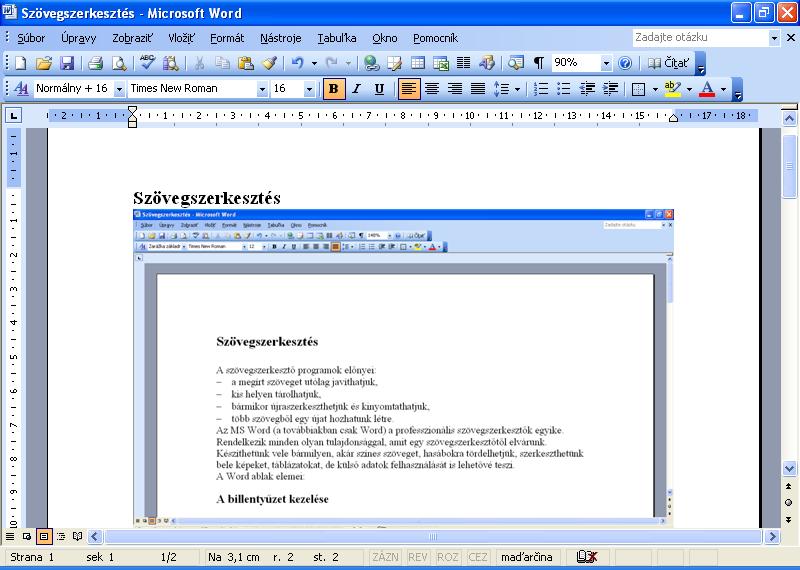Viewport: 800px width, 570px height.
Task: Center-align the paragraph text
Action: pyautogui.click(x=432, y=89)
